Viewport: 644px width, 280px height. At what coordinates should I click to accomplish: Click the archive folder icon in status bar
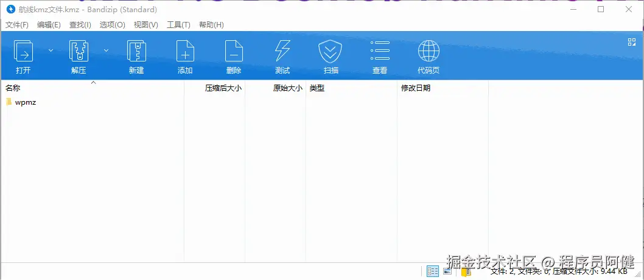click(466, 271)
